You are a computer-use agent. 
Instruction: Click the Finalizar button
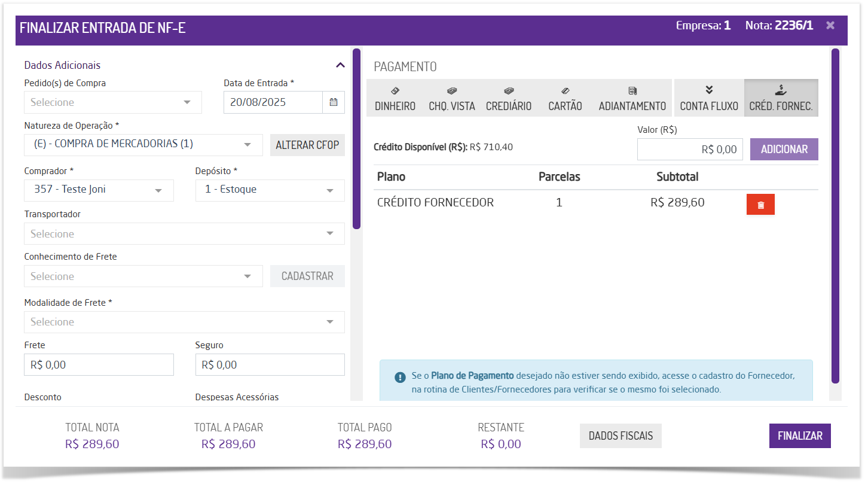point(800,436)
